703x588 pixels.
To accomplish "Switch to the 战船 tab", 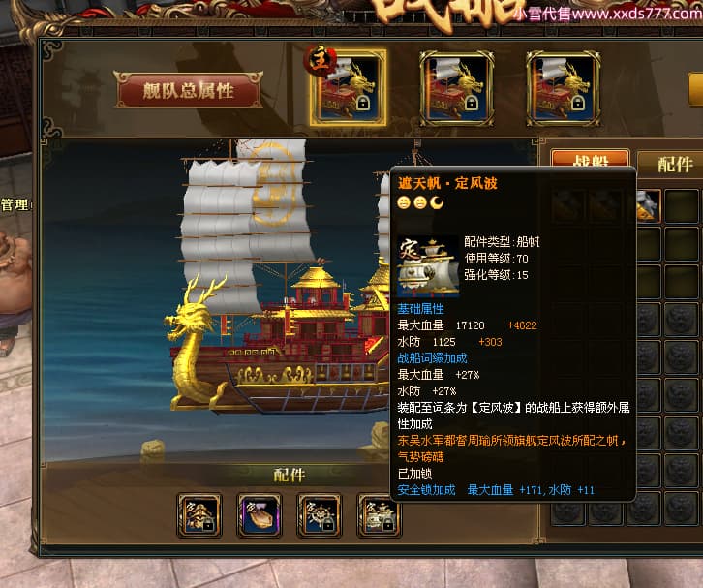I will (590, 159).
